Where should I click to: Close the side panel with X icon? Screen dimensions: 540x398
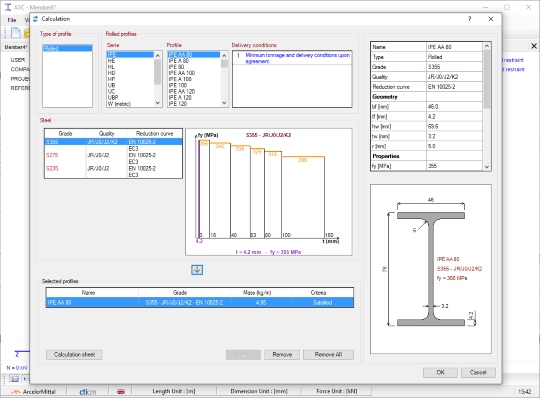coord(534,46)
